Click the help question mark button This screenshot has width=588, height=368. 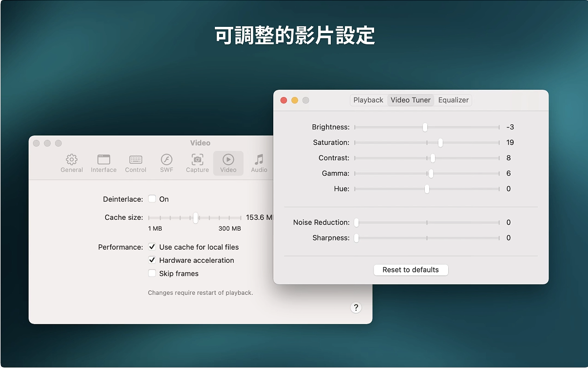tap(356, 308)
